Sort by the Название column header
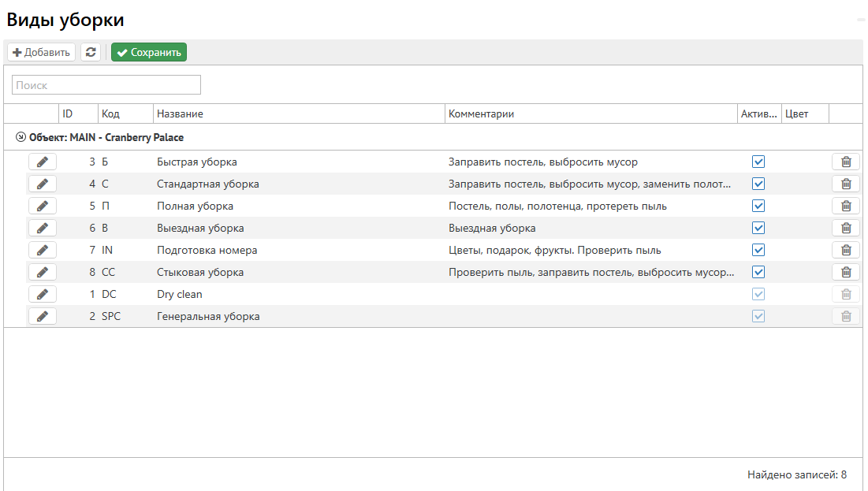The height and width of the screenshot is (491, 868). (x=180, y=114)
